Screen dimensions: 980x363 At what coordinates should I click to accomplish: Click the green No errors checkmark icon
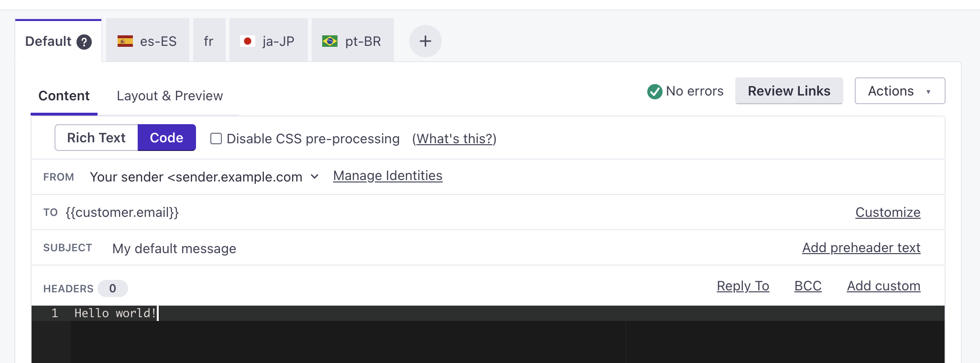[654, 91]
